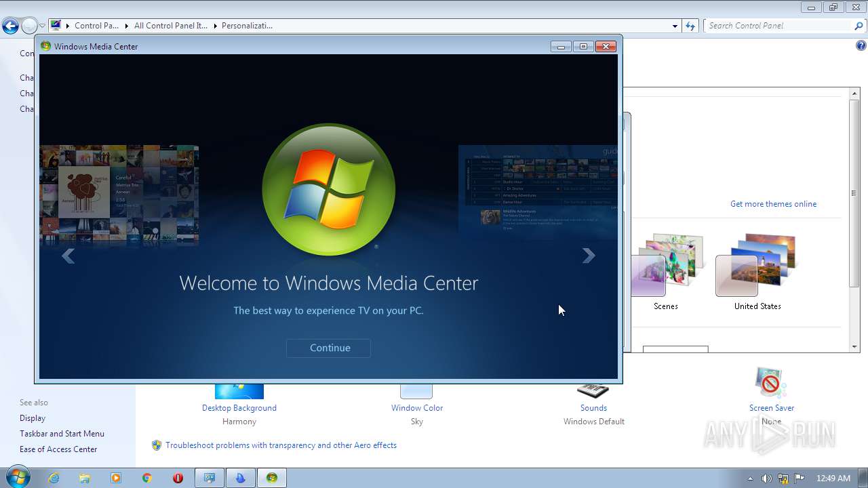Click the Sounds icon
This screenshot has height=488, width=868.
[593, 391]
